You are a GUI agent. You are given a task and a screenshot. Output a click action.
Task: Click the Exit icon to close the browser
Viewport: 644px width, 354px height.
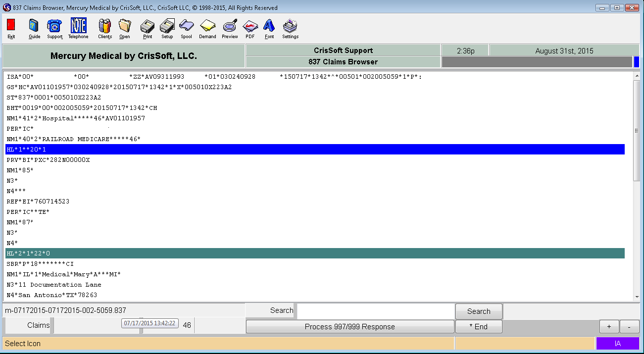(10, 28)
